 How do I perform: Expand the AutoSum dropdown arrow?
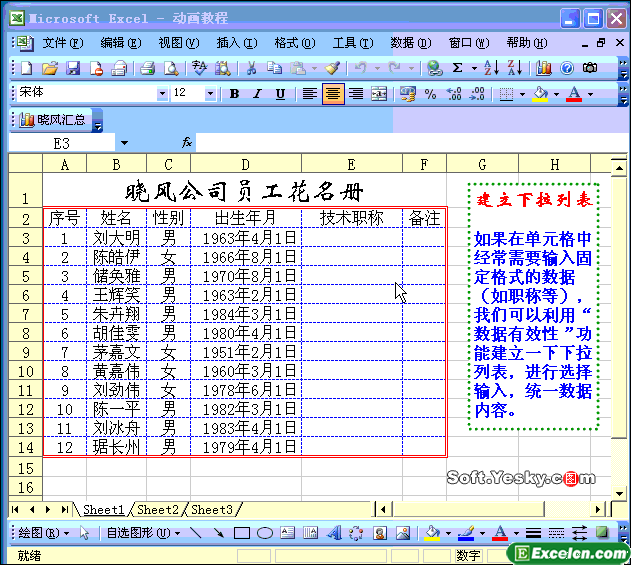coord(474,68)
